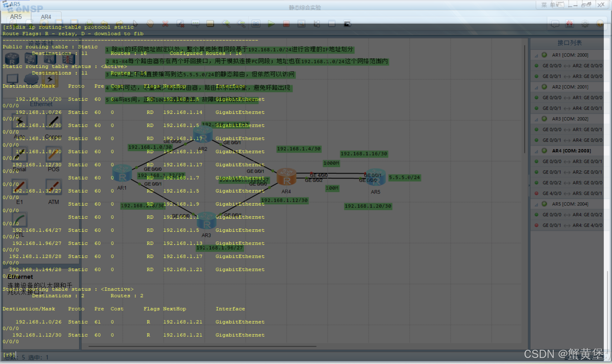Collapse the AR5 [COM: 2004] interface group
This screenshot has width=612, height=364.
click(x=536, y=204)
